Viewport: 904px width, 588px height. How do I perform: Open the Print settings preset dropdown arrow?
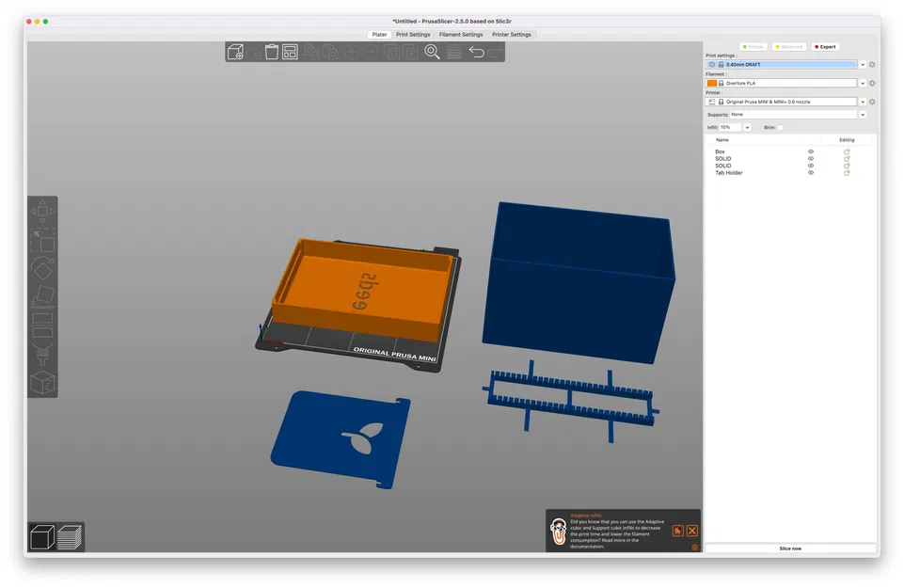(x=863, y=65)
